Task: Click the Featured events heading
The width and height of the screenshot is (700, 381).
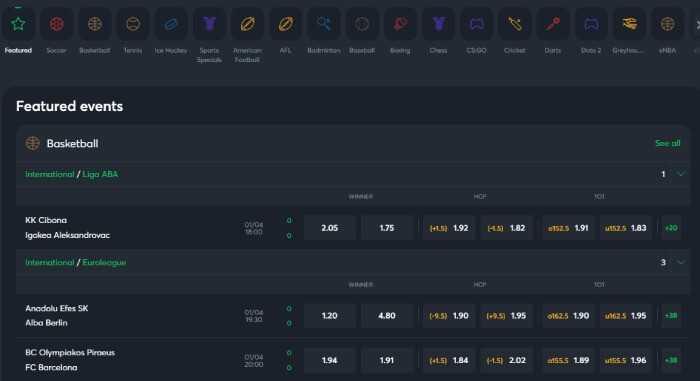Action: click(x=69, y=106)
